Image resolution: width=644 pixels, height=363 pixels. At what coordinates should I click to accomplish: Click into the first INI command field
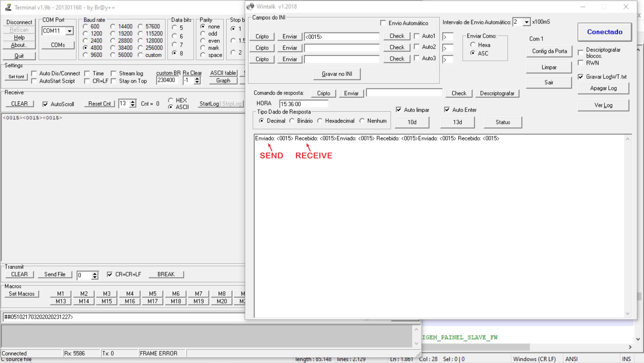tap(342, 37)
